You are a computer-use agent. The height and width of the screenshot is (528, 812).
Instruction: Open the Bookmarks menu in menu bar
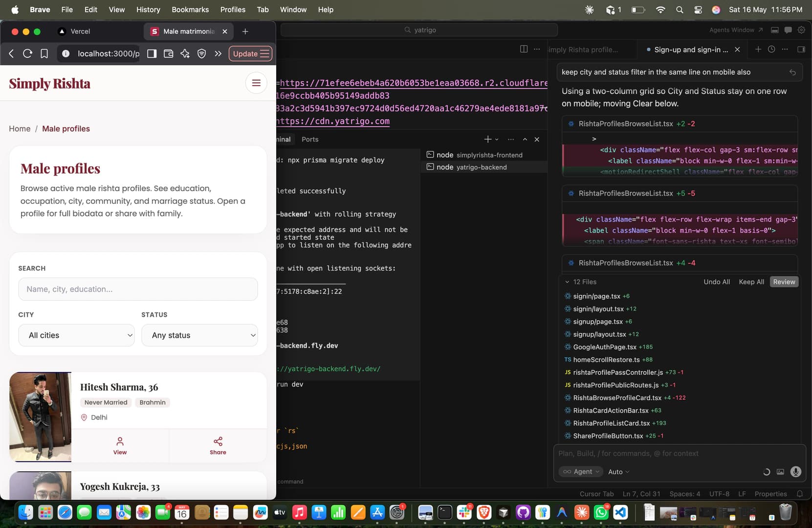click(190, 9)
